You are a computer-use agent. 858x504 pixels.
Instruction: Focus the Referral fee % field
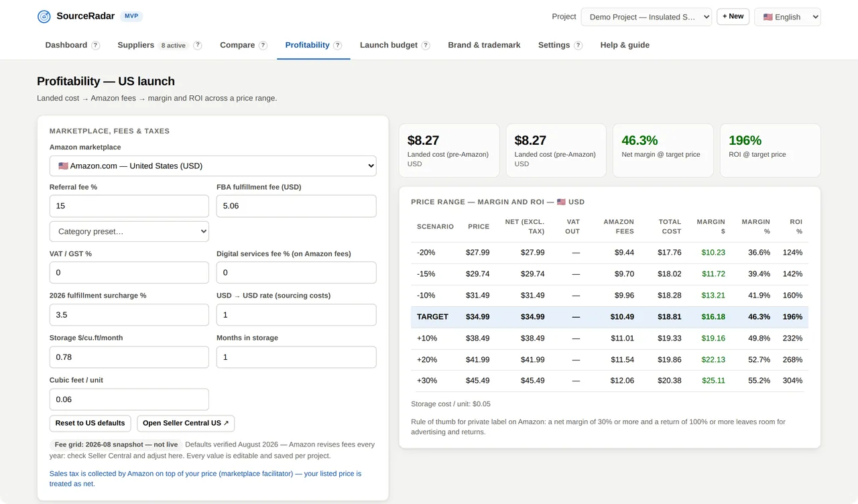coord(129,206)
